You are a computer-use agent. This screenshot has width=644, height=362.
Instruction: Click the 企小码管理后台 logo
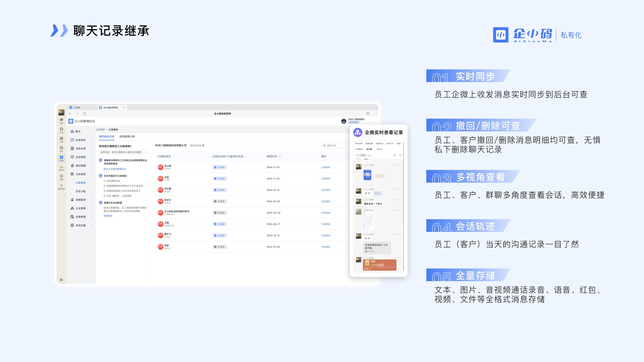pyautogui.click(x=71, y=121)
